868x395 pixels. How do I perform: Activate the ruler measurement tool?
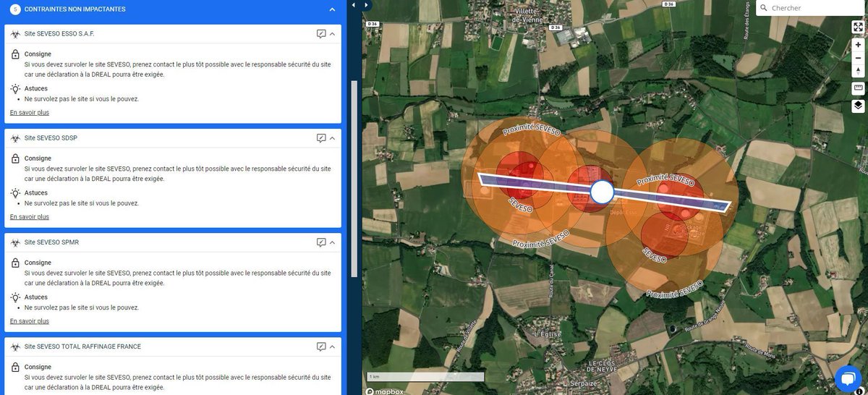click(x=858, y=88)
